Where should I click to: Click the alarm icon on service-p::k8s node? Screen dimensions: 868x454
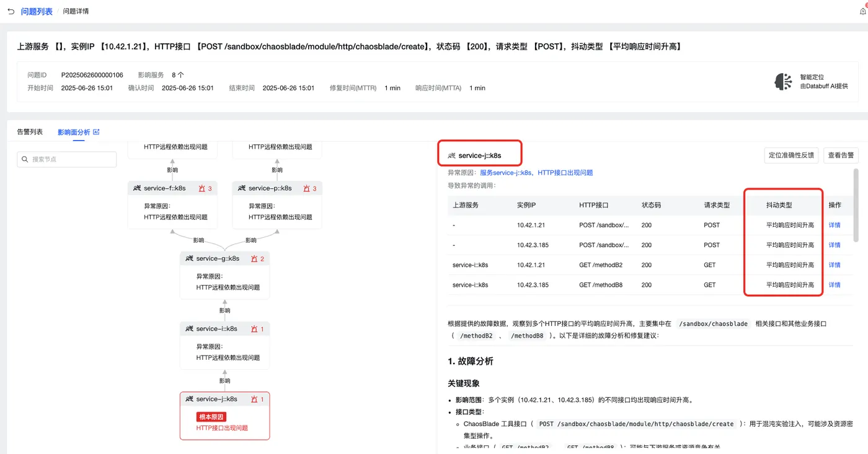pos(307,188)
